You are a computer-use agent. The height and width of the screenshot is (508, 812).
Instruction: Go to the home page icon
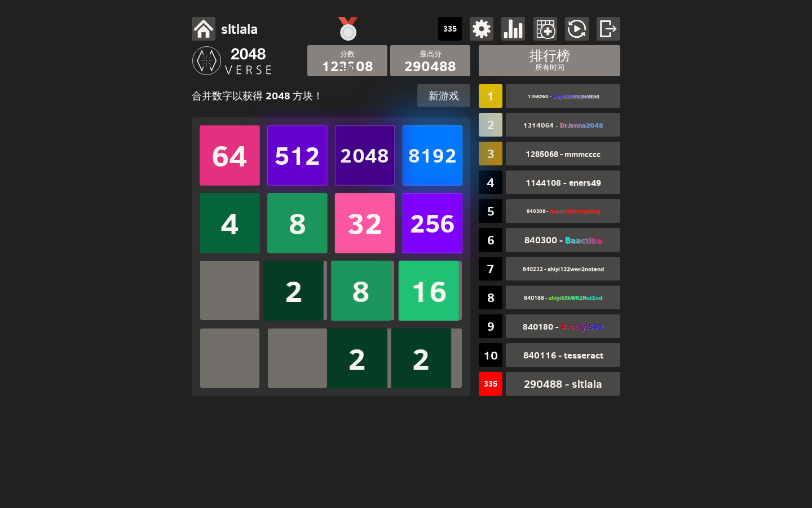204,29
